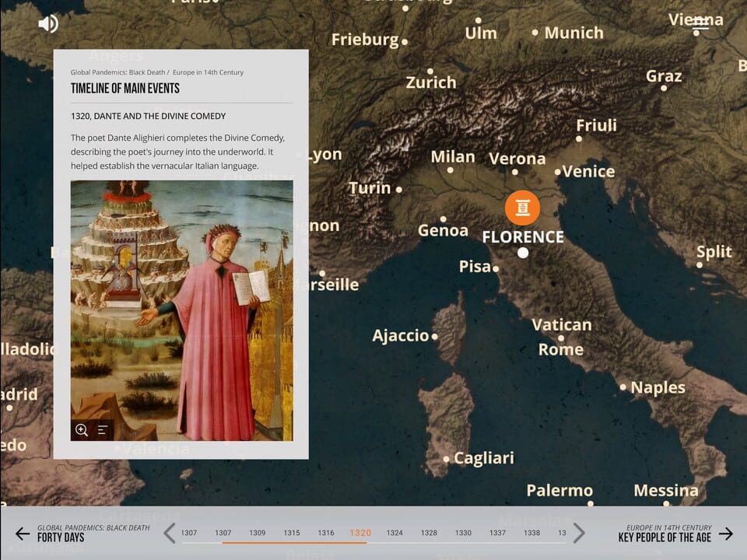Viewport: 747px width, 560px height.
Task: Magnify the Dante painting with the zoom icon
Action: click(x=81, y=429)
